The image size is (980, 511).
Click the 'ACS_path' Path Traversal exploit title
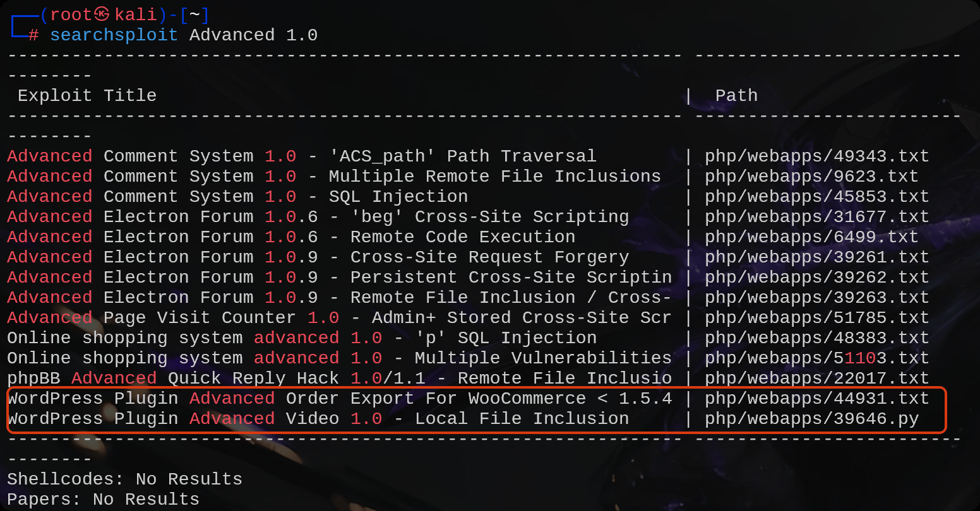[302, 156]
